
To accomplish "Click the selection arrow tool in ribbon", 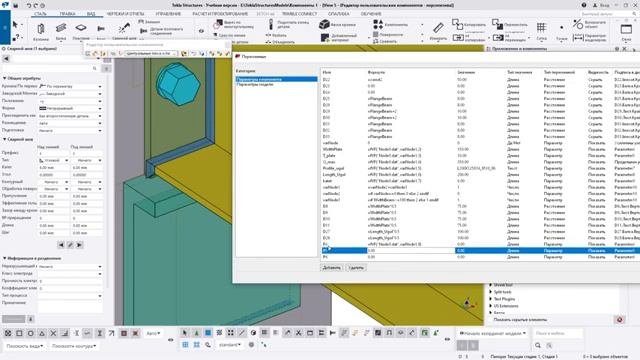I will click(x=16, y=25).
